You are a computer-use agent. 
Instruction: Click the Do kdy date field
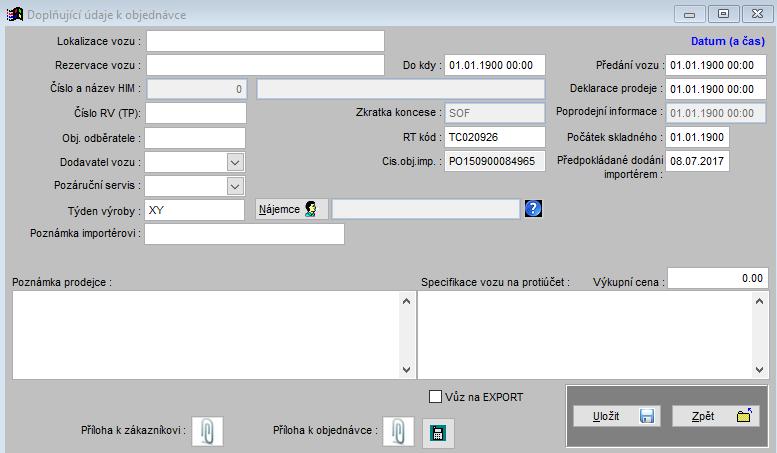coord(495,65)
